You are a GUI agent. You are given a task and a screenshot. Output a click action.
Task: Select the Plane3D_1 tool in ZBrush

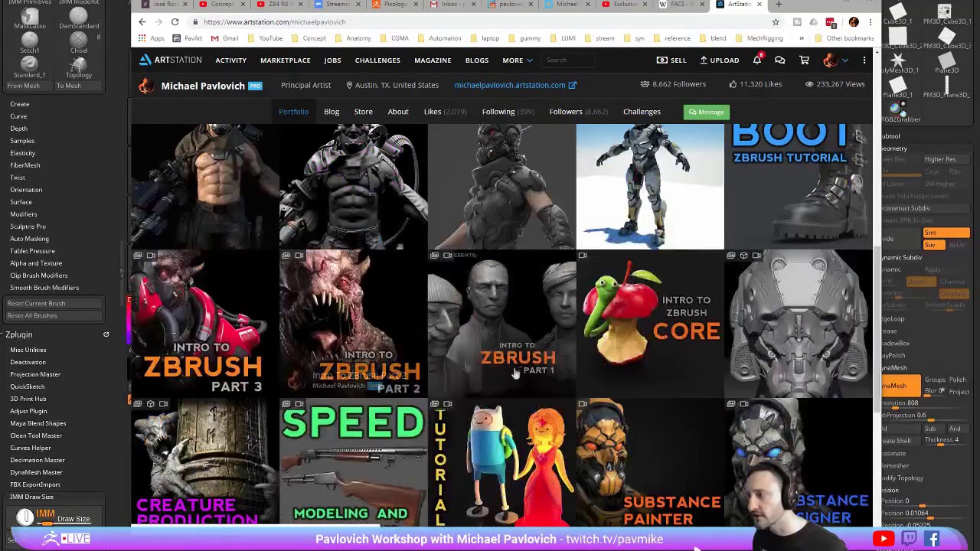pyautogui.click(x=900, y=86)
